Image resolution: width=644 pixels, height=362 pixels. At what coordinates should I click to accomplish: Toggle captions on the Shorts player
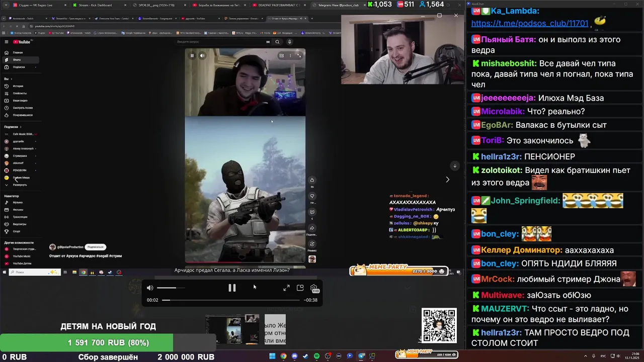tap(282, 56)
